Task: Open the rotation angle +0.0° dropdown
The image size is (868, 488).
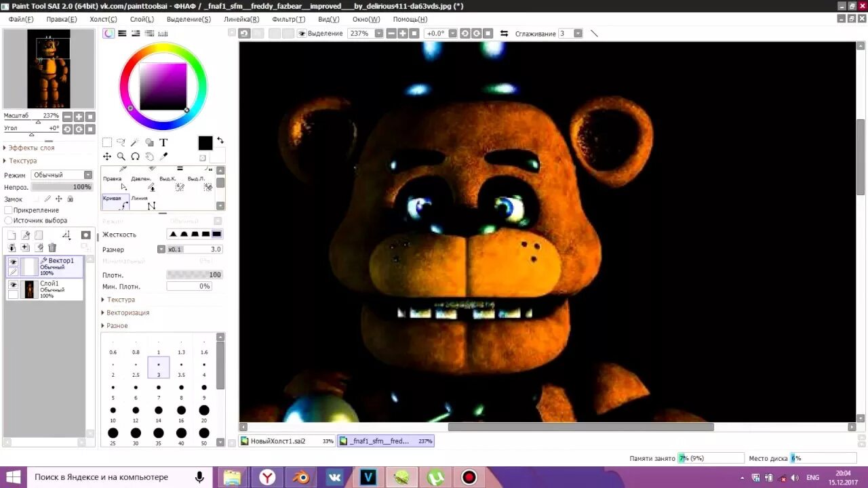Action: click(453, 33)
